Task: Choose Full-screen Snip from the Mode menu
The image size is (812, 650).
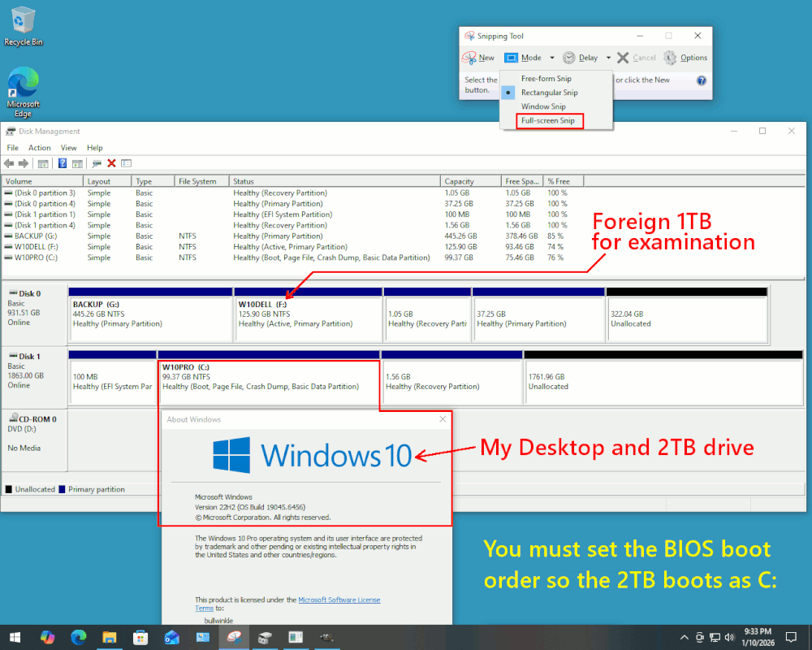Action: click(548, 120)
